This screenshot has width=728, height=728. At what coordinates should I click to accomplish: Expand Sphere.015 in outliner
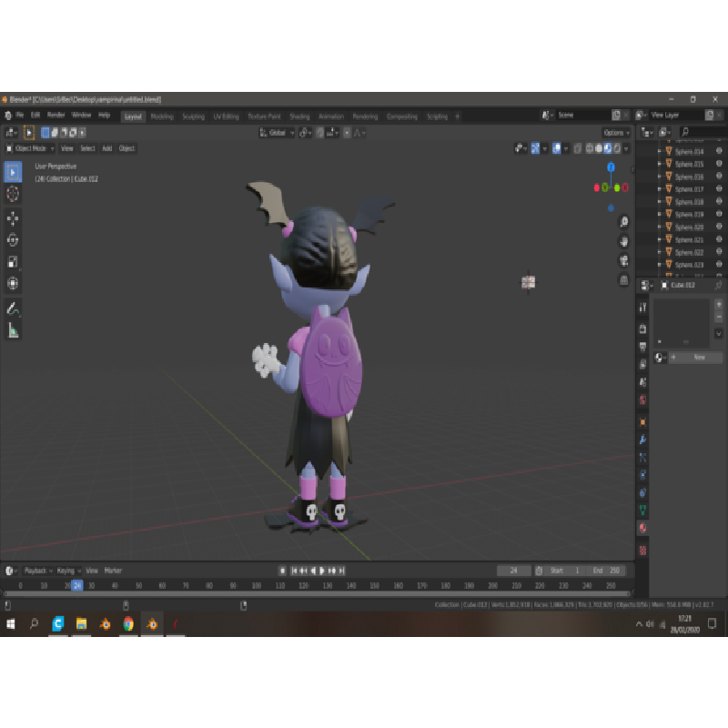click(x=659, y=164)
